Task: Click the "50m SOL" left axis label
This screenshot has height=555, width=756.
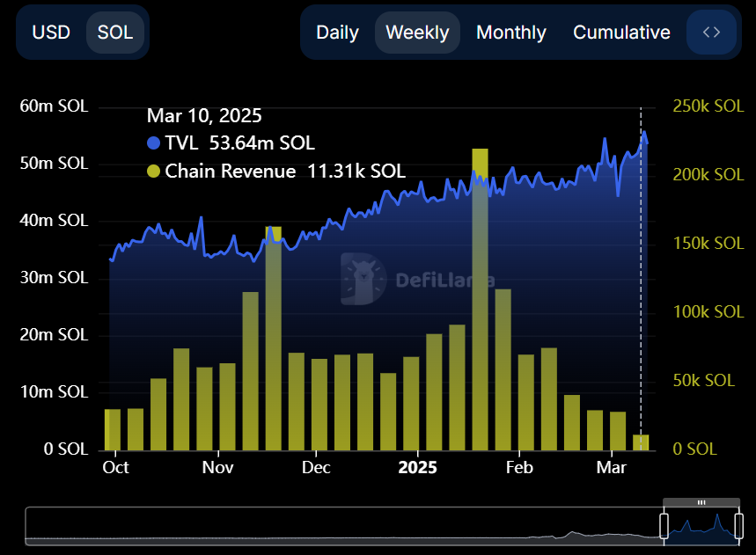Action: click(x=54, y=164)
